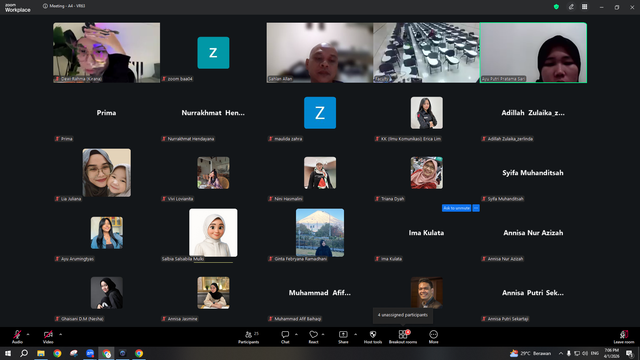This screenshot has width=640, height=360.
Task: Click Nini Hasmalini profile picture
Action: click(x=320, y=173)
